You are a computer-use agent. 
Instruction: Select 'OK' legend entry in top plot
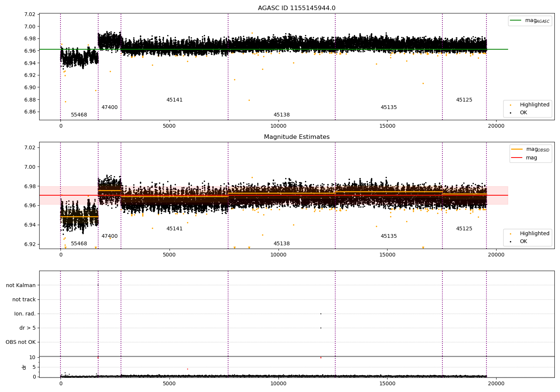519,113
